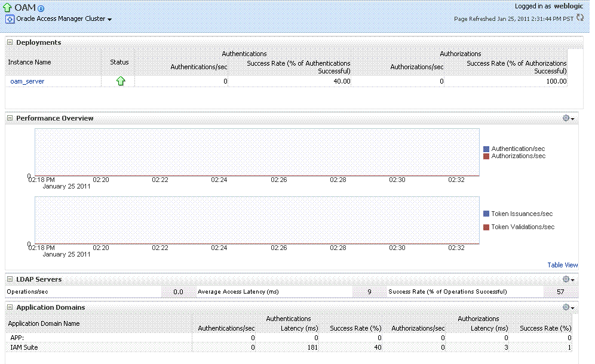Toggle the Authorizations/sec legend entry

(517, 156)
